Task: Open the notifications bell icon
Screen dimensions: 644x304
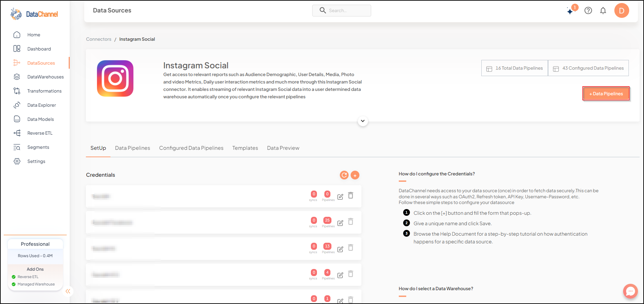Action: point(603,10)
